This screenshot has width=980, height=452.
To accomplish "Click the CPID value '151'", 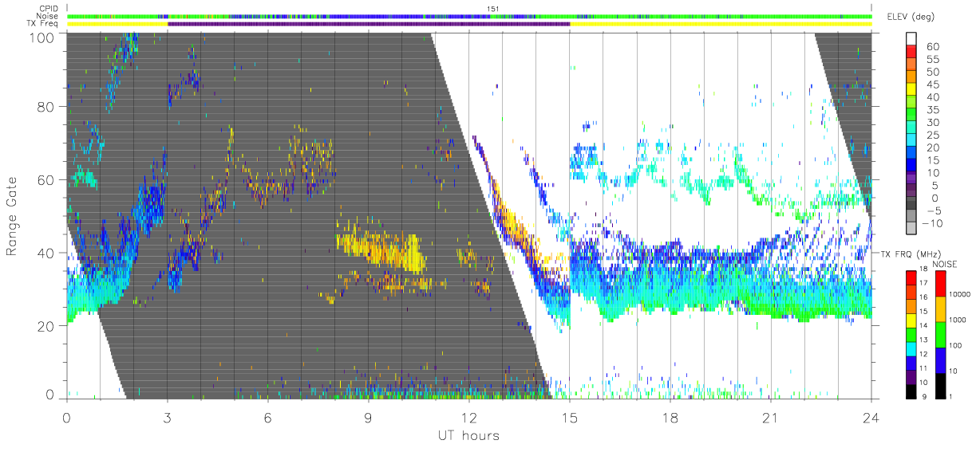I will click(493, 9).
